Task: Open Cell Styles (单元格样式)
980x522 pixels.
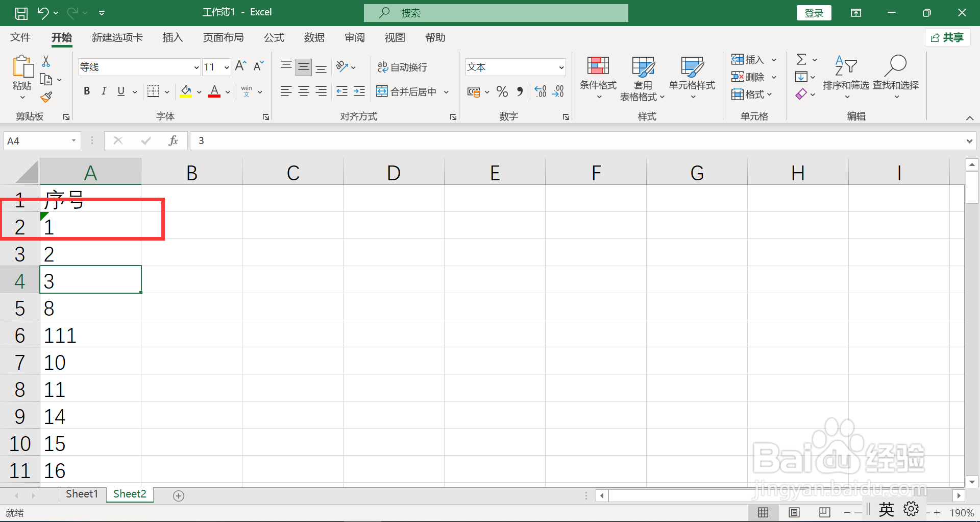Action: tap(692, 77)
